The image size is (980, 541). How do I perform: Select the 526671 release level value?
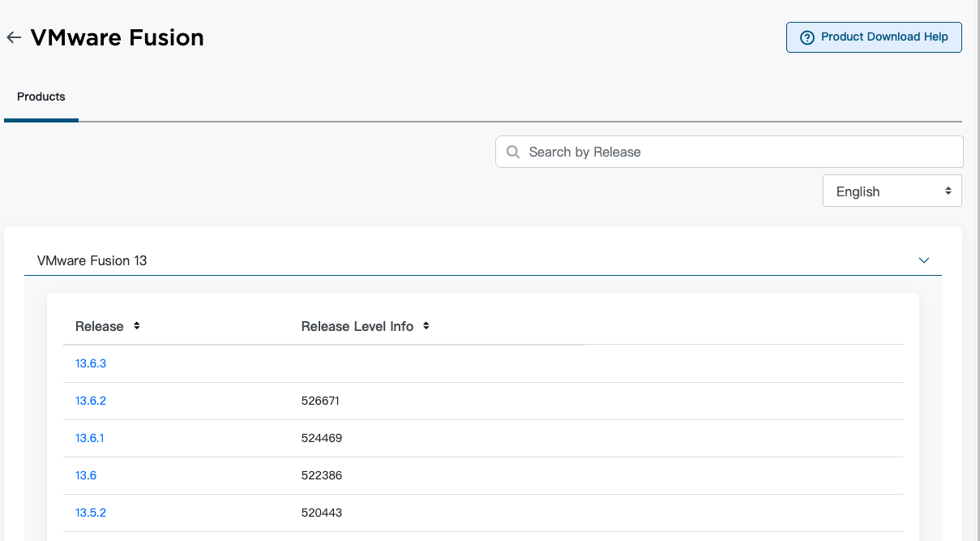point(320,401)
